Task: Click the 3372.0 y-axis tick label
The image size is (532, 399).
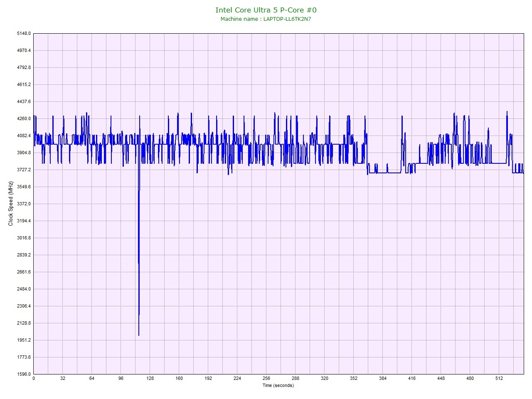Action: [x=24, y=204]
